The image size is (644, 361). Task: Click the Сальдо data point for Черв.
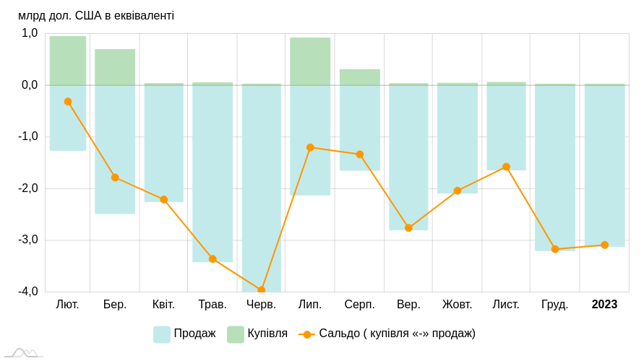[261, 290]
